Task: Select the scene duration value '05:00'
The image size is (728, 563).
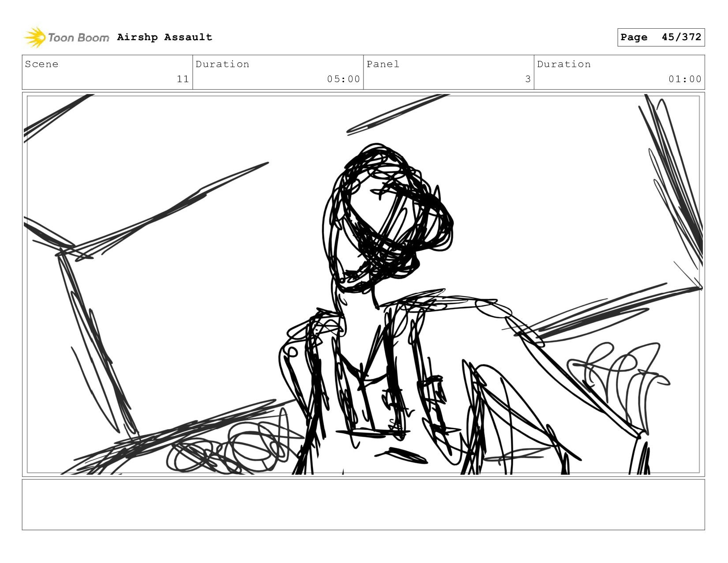Action: [344, 79]
